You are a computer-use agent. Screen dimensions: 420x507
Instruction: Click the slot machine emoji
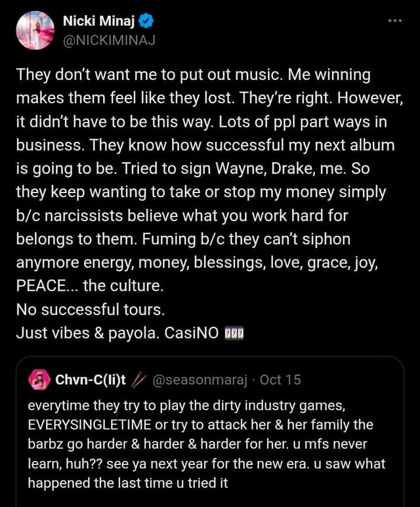(x=234, y=333)
